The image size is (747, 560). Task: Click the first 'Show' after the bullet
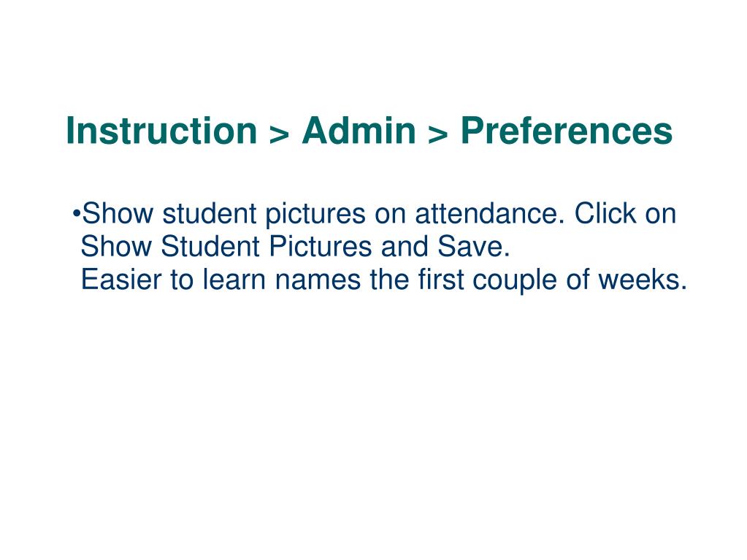pyautogui.click(x=118, y=213)
